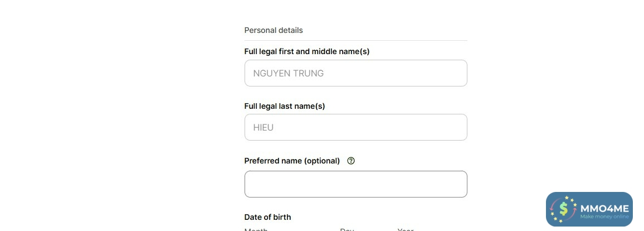644x231 pixels.
Task: Click the "Preferred name (optional)" label
Action: 292,161
